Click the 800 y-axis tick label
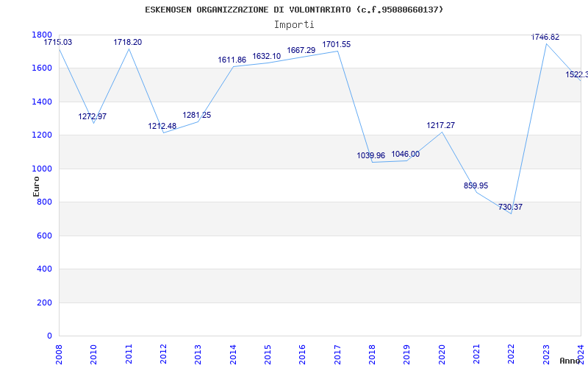The height and width of the screenshot is (368, 588). click(x=45, y=202)
